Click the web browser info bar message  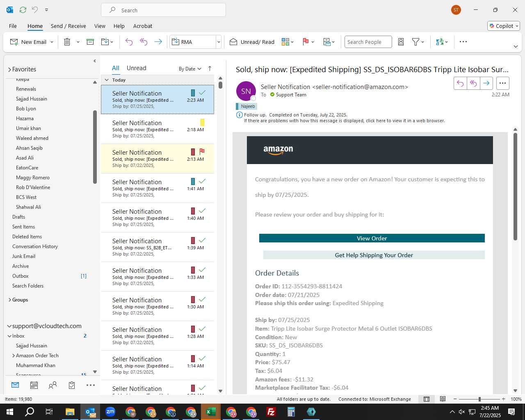tap(344, 121)
